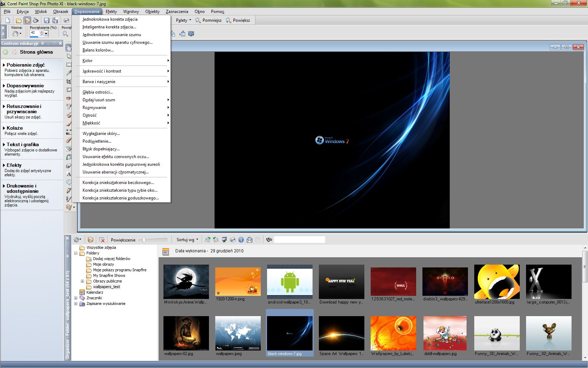The width and height of the screenshot is (588, 368).
Task: Toggle the Organizer browse icon in the toolbar
Action: [27, 20]
